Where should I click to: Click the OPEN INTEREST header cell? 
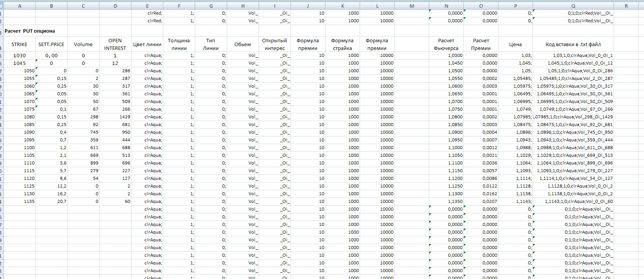(115, 44)
